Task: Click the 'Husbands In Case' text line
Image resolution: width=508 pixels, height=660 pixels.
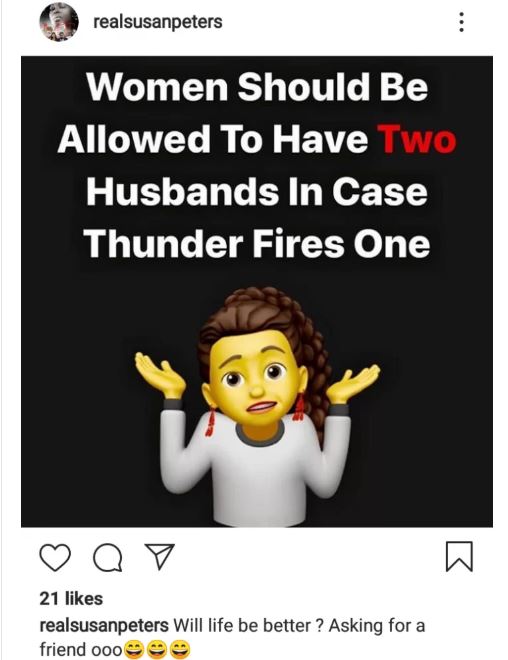Action: 257,191
